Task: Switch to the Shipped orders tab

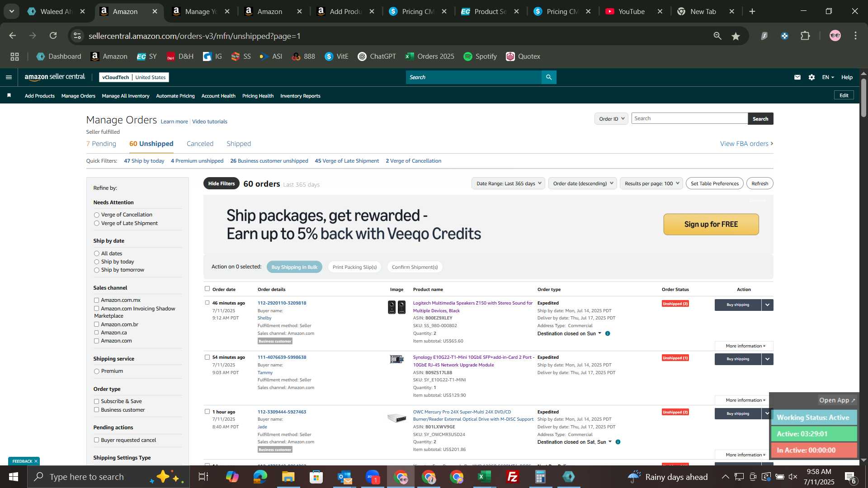Action: click(x=239, y=144)
